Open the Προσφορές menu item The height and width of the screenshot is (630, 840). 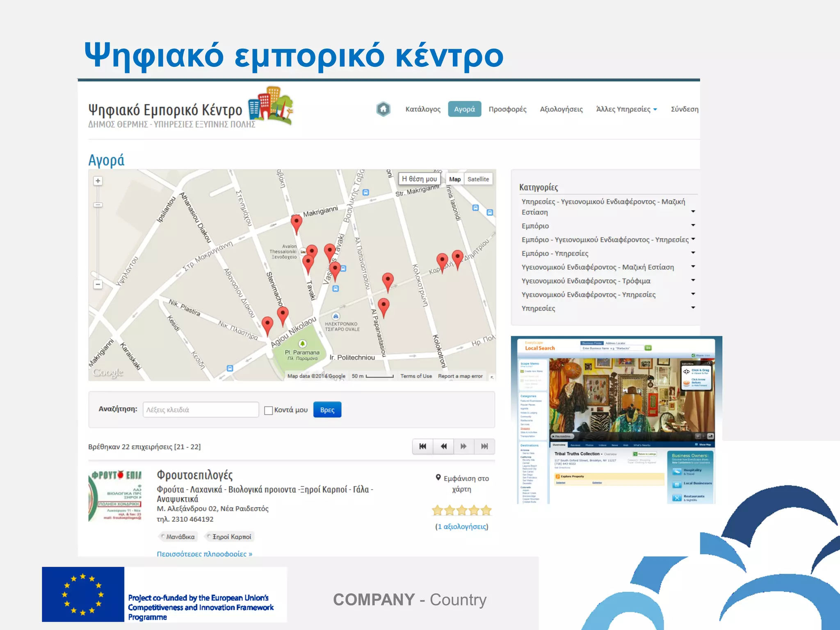click(507, 109)
